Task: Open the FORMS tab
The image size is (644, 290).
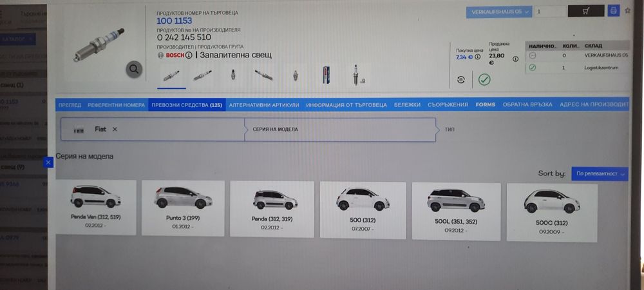Action: tap(486, 105)
